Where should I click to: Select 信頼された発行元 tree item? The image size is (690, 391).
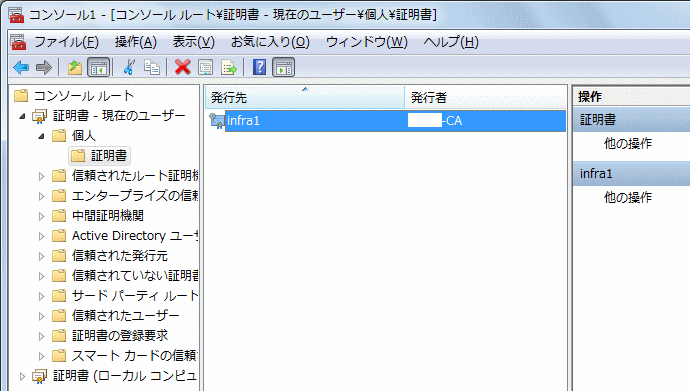pyautogui.click(x=120, y=256)
